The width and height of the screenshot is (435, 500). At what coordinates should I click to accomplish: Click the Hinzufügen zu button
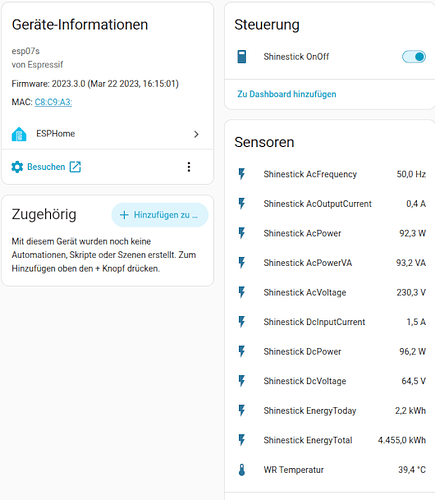click(x=160, y=215)
